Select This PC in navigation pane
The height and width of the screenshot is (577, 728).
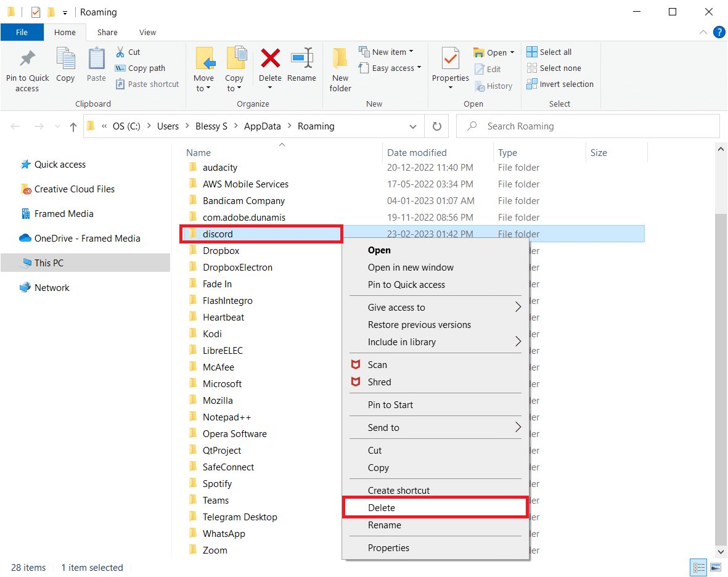(x=86, y=263)
